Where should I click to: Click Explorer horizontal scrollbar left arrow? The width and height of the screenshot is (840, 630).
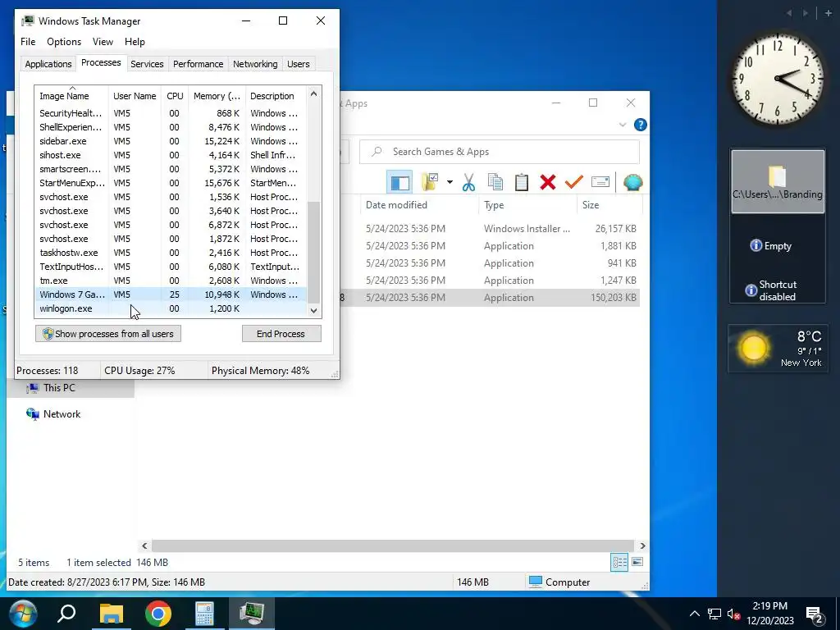point(144,546)
